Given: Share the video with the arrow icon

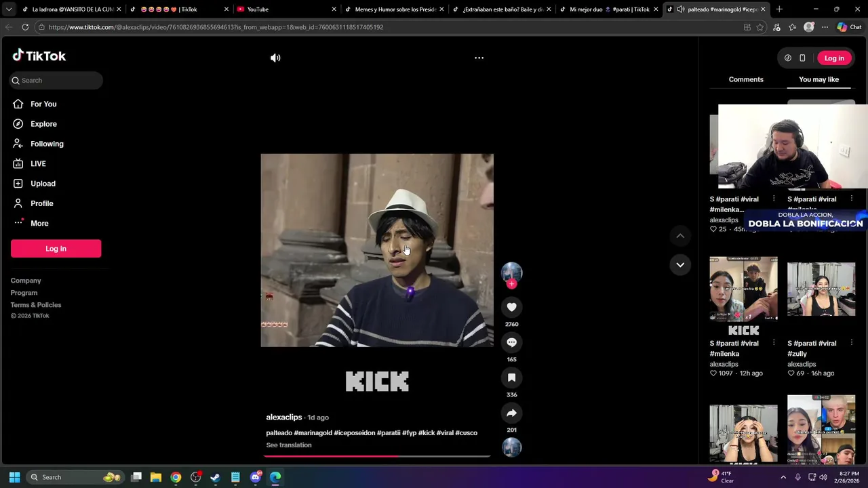Looking at the screenshot, I should click(x=511, y=413).
